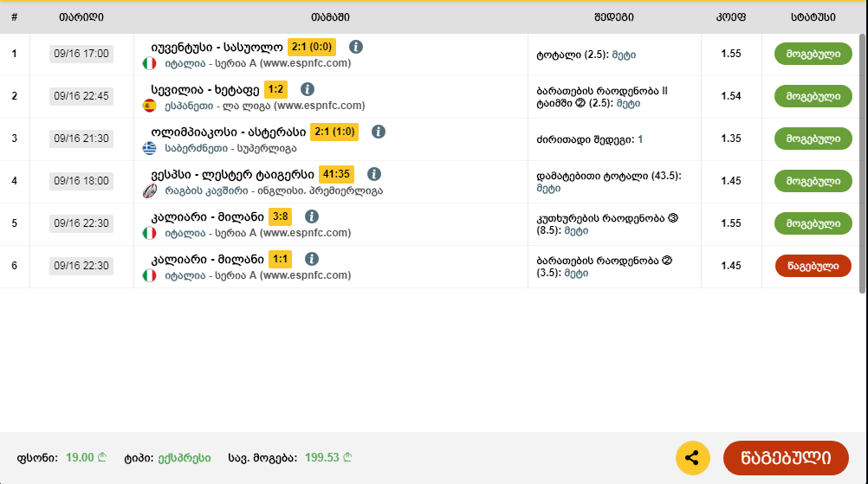The image size is (868, 484).
Task: Click the კუთხურების რაოდენობა (8.5) outcome
Action: pyautogui.click(x=607, y=224)
